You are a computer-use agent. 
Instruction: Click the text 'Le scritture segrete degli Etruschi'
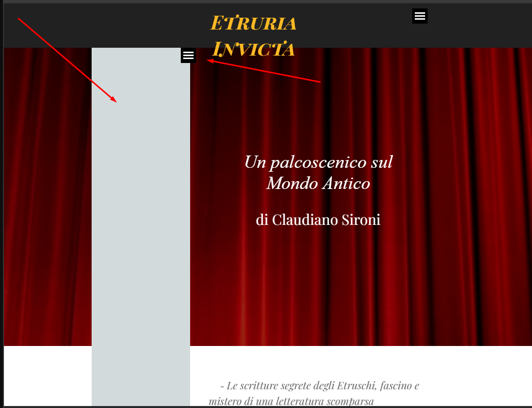301,386
